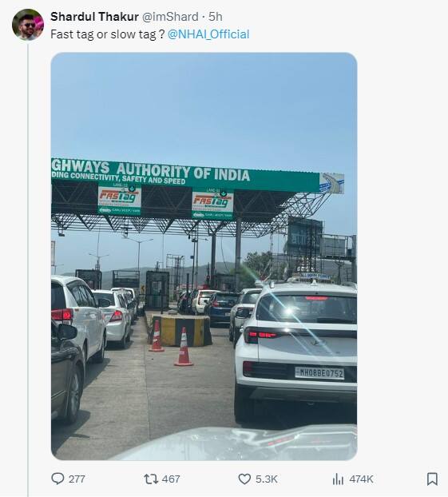
Task: Open the attached toll plaza photo
Action: tap(204, 256)
